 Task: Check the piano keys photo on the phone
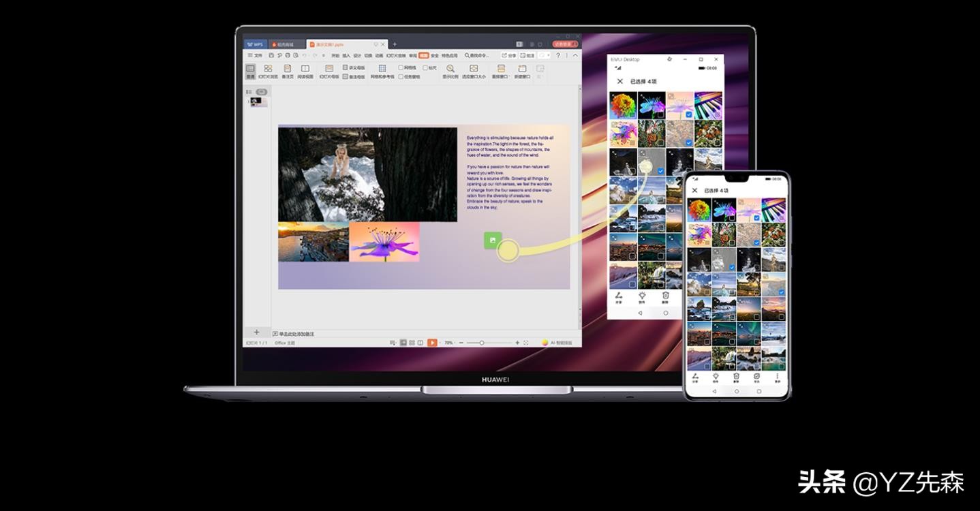pos(782,218)
